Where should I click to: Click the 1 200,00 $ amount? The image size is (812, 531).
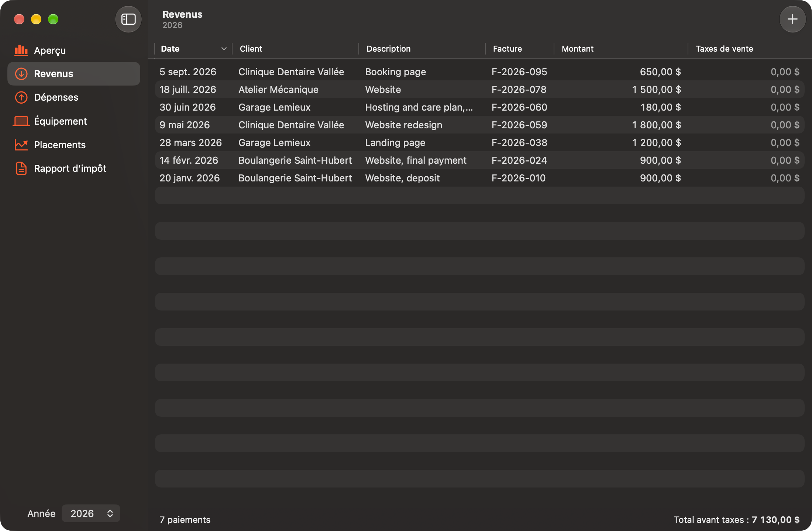point(656,143)
